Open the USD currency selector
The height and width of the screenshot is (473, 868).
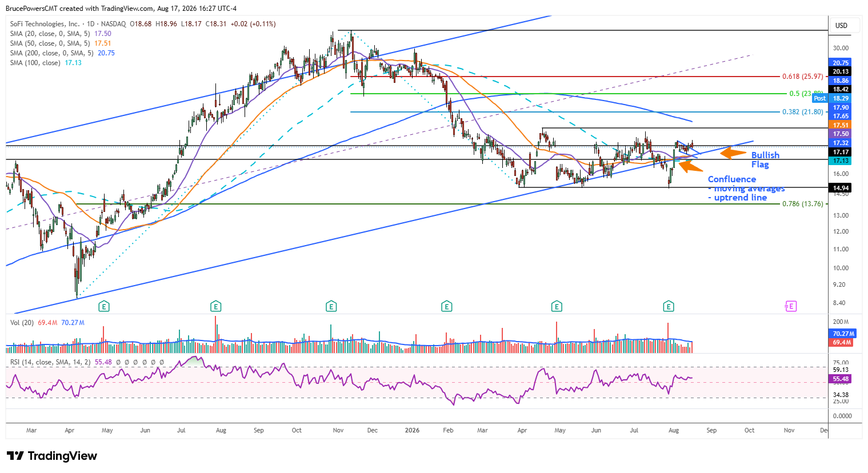click(x=842, y=26)
